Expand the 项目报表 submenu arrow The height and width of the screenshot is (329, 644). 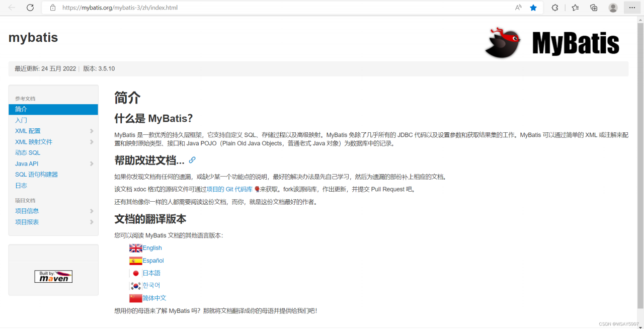92,222
